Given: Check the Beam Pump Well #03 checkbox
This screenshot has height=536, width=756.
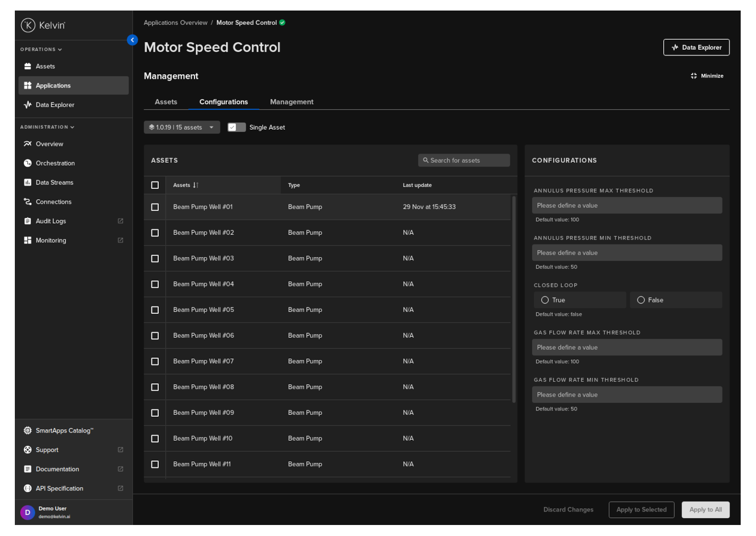Looking at the screenshot, I should (155, 258).
